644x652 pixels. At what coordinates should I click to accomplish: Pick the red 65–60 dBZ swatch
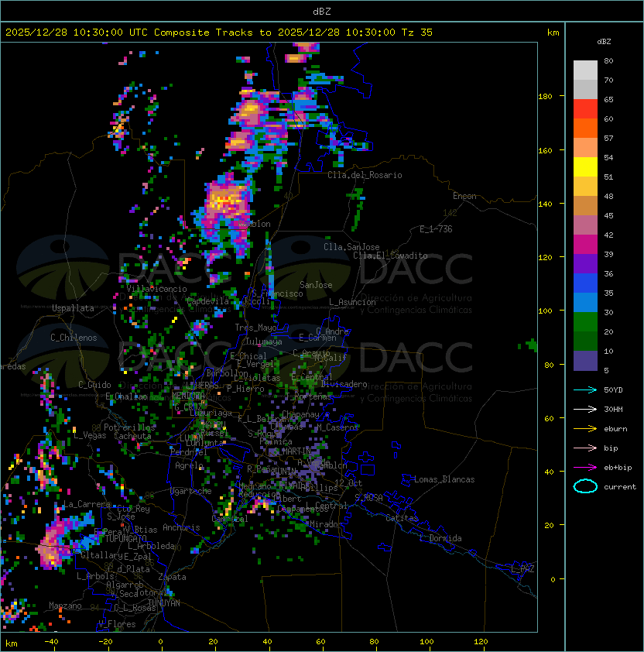coord(585,109)
